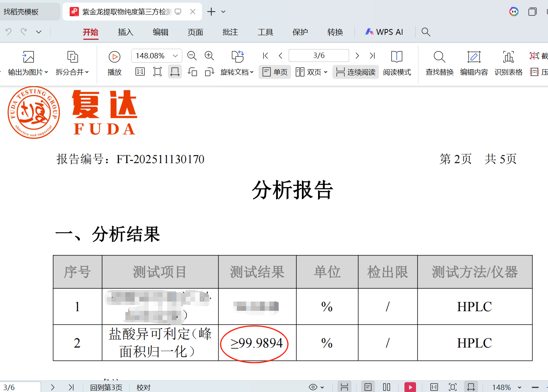Viewport: 548px width, 392px height.
Task: Switch to the 插入 tab
Action: point(125,32)
